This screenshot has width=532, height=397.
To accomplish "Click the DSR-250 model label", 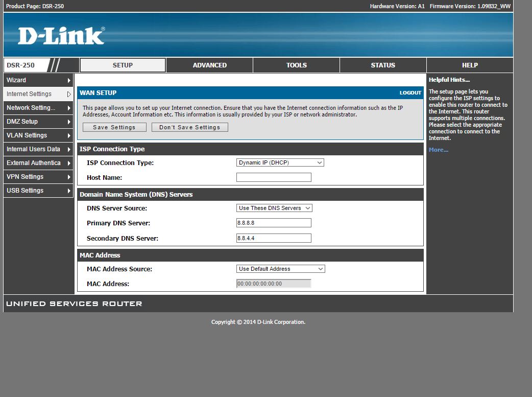I will point(21,65).
